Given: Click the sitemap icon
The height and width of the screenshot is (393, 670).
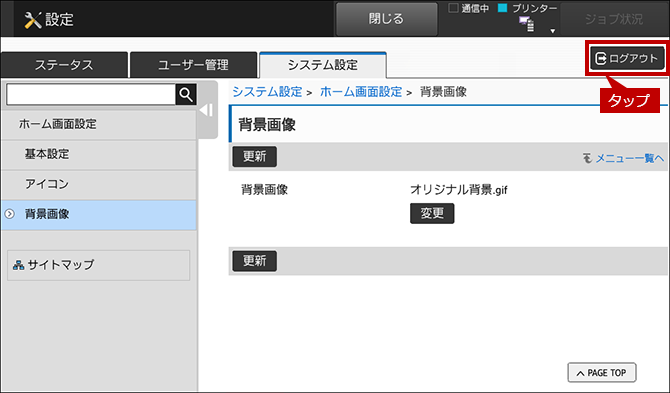Looking at the screenshot, I should coord(18,265).
